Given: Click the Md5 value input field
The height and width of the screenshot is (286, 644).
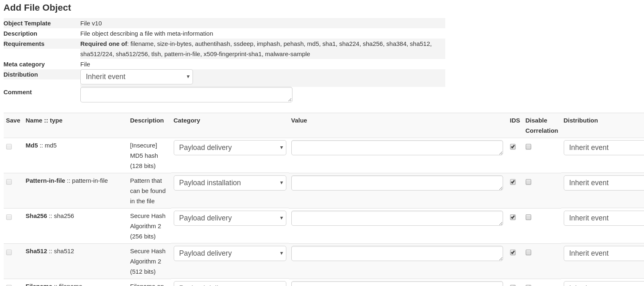Looking at the screenshot, I should [397, 148].
